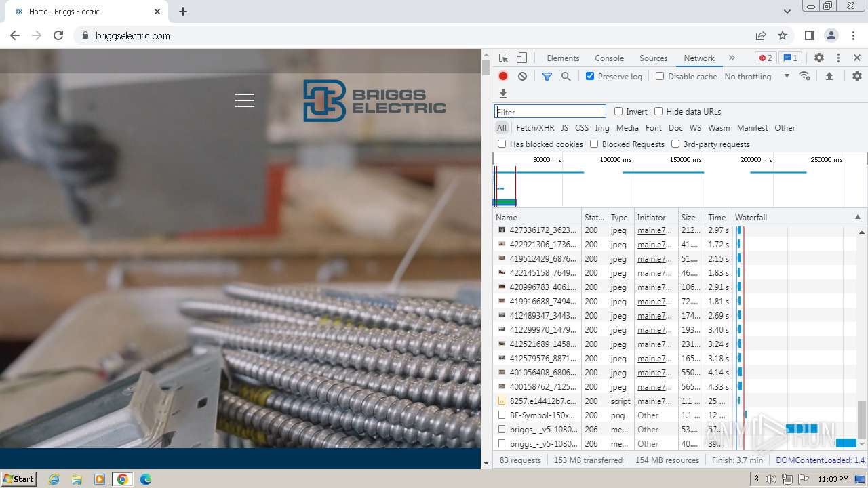This screenshot has height=488, width=868.
Task: Open DevTools main settings gear
Action: tap(819, 58)
